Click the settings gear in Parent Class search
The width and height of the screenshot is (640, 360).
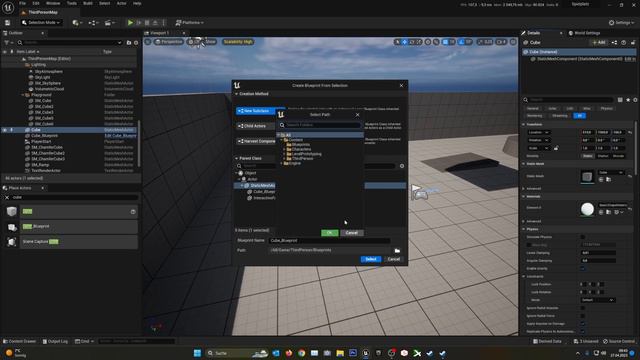tap(402, 166)
